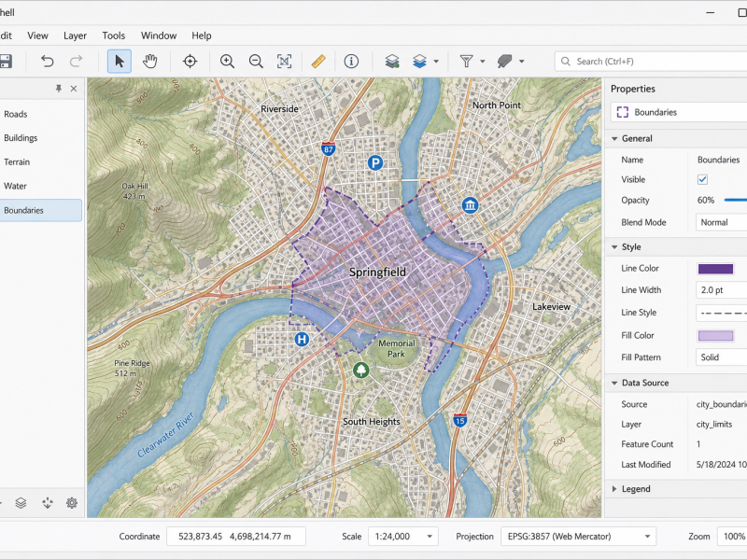747x560 pixels.
Task: Close the layers panel
Action: click(x=74, y=89)
